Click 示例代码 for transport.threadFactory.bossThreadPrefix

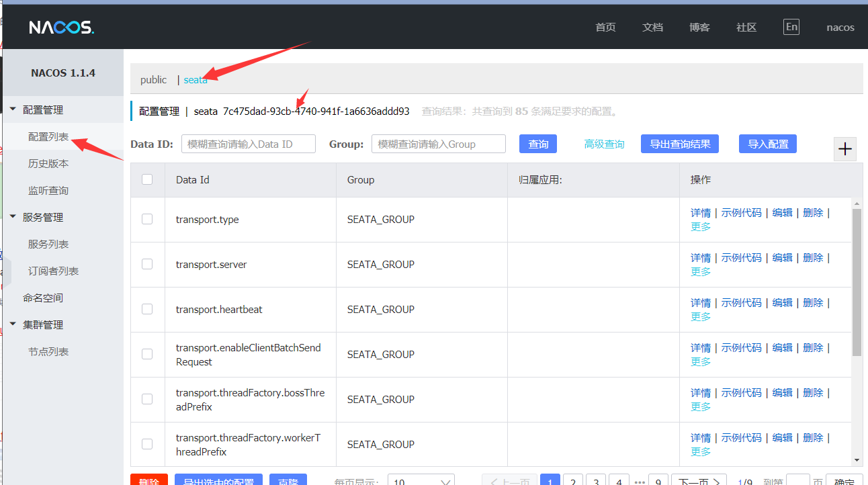pos(742,392)
